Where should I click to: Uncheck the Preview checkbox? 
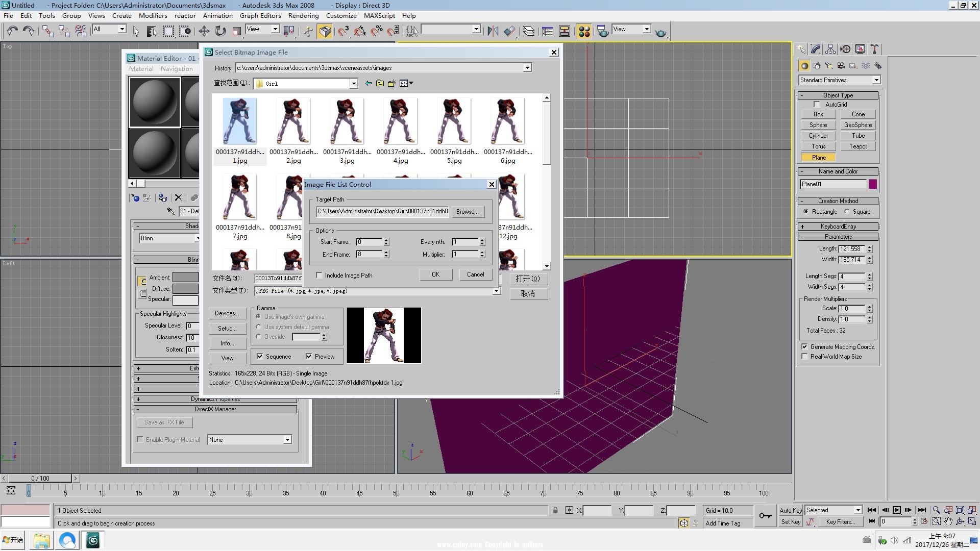point(309,356)
